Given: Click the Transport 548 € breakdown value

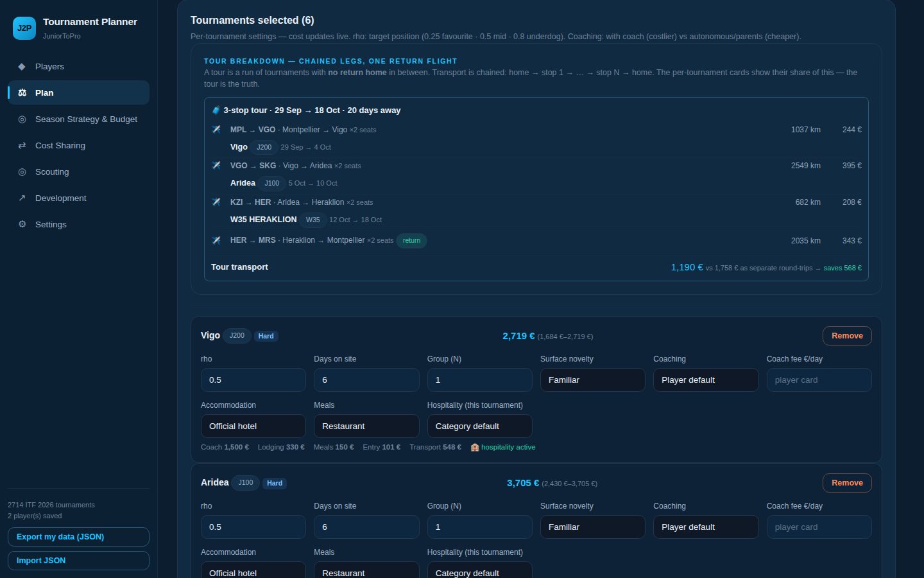Looking at the screenshot, I should (435, 447).
